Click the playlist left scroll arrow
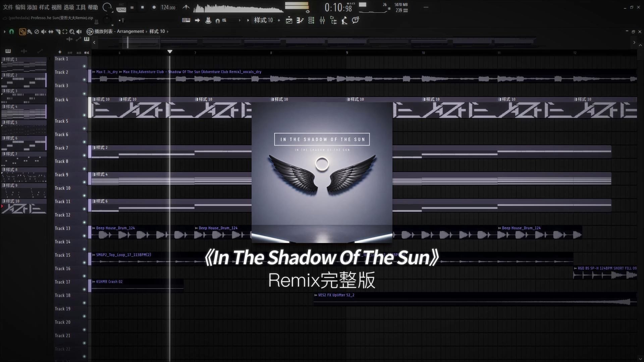Screen dimensions: 644x362 pyautogui.click(x=94, y=43)
